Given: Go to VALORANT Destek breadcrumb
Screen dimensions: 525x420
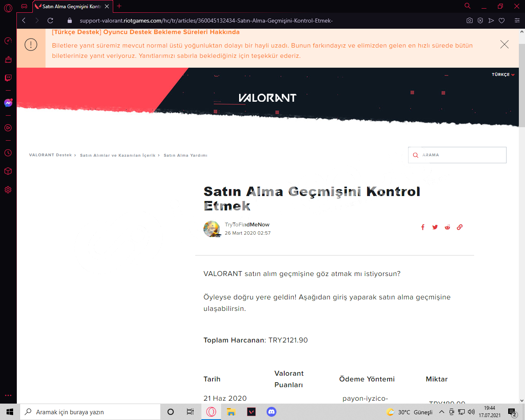Looking at the screenshot, I should 50,155.
